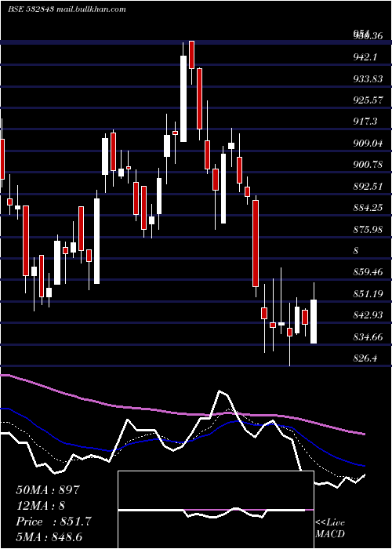Select the 5MA : 848.6 readout
This screenshot has width=392, height=549.
(49, 537)
